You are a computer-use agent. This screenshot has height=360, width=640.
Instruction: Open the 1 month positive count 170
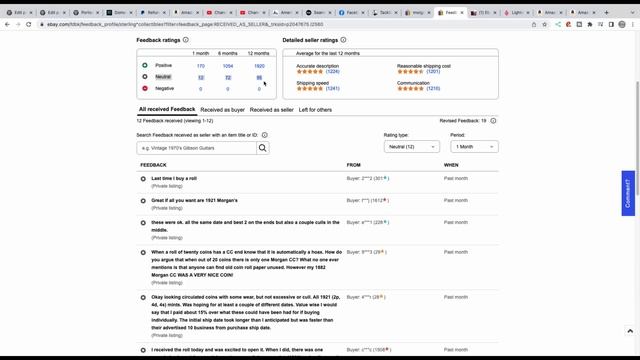click(200, 66)
